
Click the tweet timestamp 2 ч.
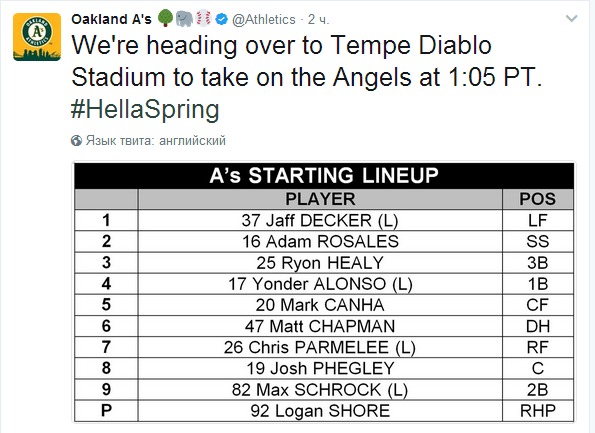(x=318, y=19)
